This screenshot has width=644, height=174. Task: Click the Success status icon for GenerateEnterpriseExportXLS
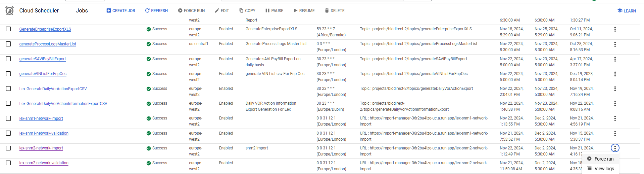click(x=148, y=29)
